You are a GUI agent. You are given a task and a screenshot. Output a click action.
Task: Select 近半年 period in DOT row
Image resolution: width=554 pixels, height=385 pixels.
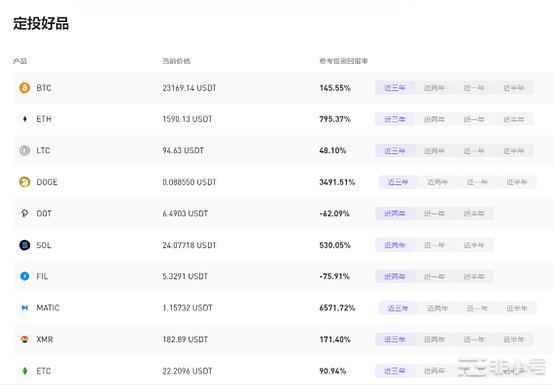[474, 213]
